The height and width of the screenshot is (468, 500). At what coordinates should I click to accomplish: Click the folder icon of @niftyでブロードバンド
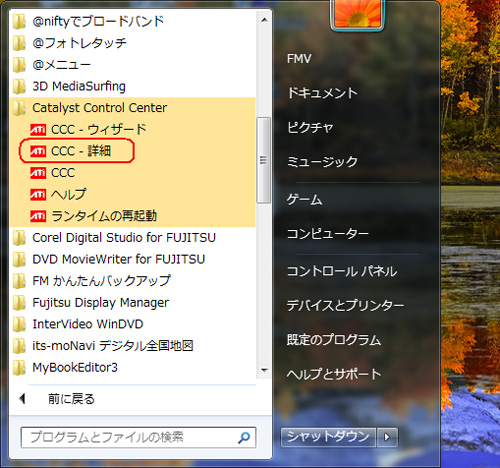point(19,21)
